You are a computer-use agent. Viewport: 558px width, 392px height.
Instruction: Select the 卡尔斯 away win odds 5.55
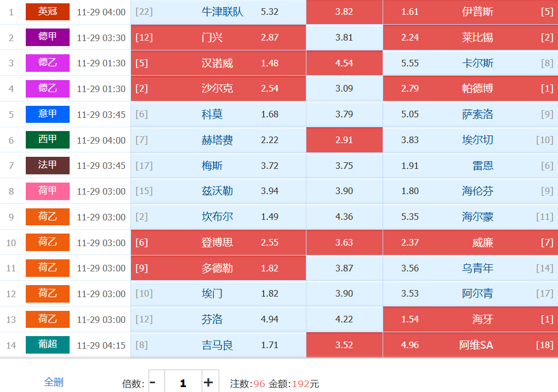(x=470, y=63)
